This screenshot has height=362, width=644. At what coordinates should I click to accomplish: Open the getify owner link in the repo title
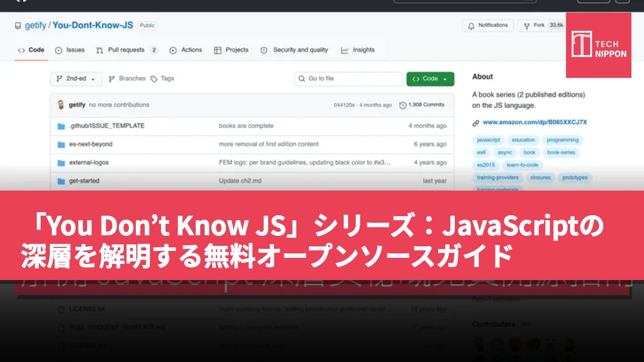point(35,25)
